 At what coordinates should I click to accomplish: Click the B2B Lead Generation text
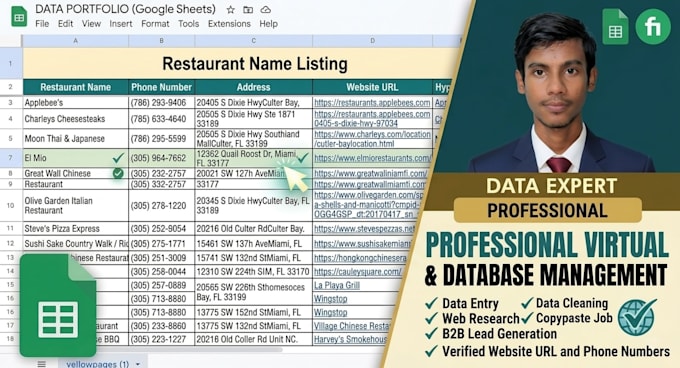point(500,334)
